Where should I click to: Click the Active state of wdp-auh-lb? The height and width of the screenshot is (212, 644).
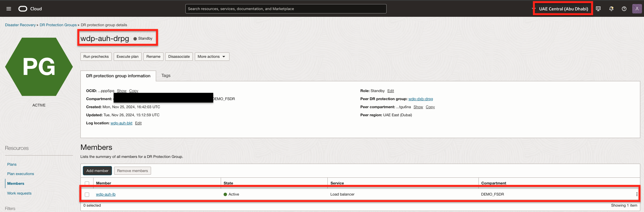pos(231,194)
